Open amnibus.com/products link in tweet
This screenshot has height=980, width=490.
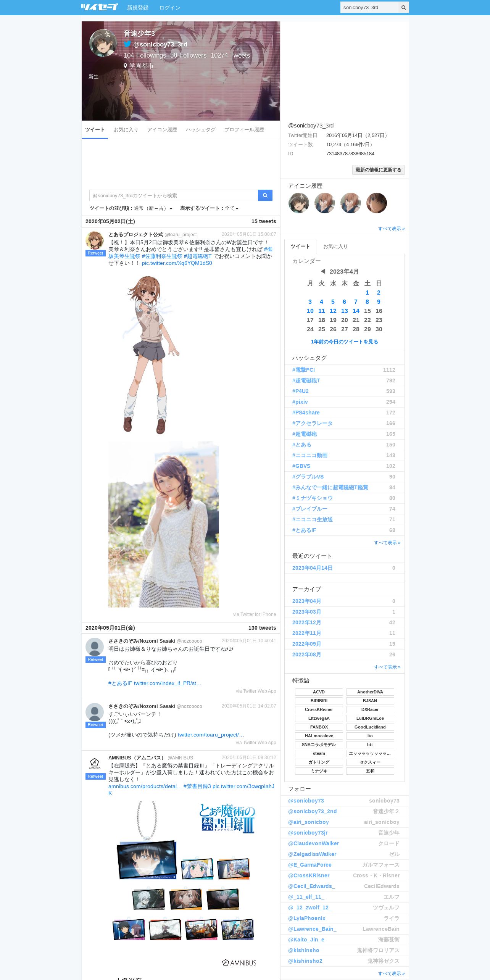145,786
